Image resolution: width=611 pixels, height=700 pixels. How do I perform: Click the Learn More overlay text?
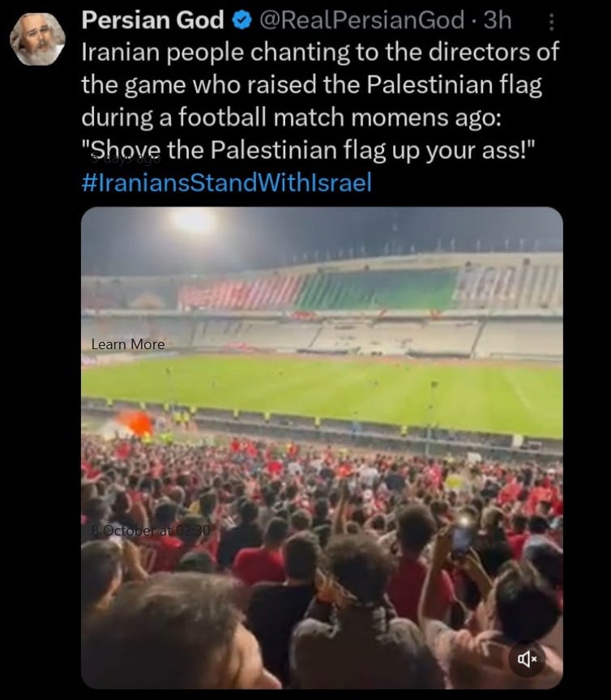coord(128,344)
